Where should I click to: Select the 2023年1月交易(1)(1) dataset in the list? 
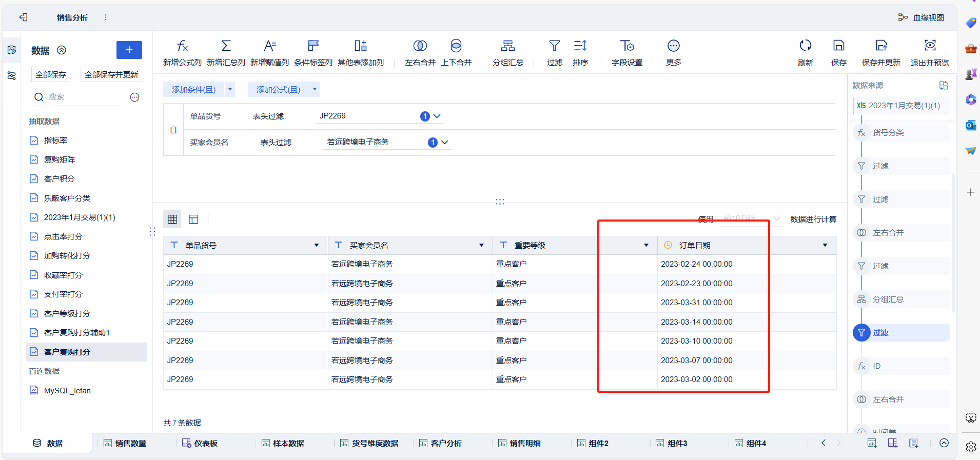87,217
